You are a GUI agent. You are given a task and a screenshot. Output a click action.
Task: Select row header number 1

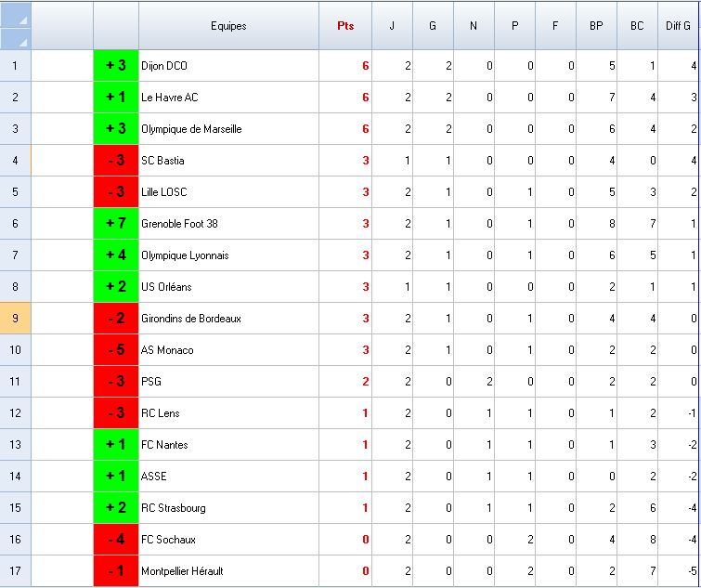[x=15, y=66]
